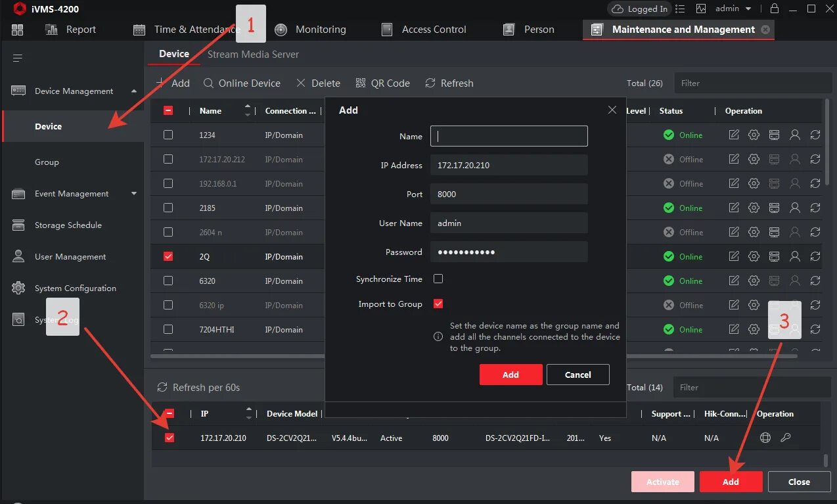
Task: Refresh device 2604 n with its row icon
Action: 815,232
